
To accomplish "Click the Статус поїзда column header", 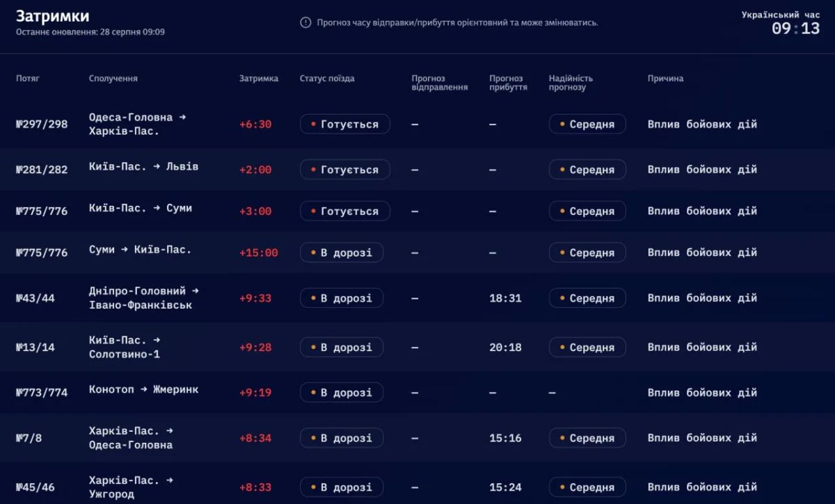I will coord(327,79).
